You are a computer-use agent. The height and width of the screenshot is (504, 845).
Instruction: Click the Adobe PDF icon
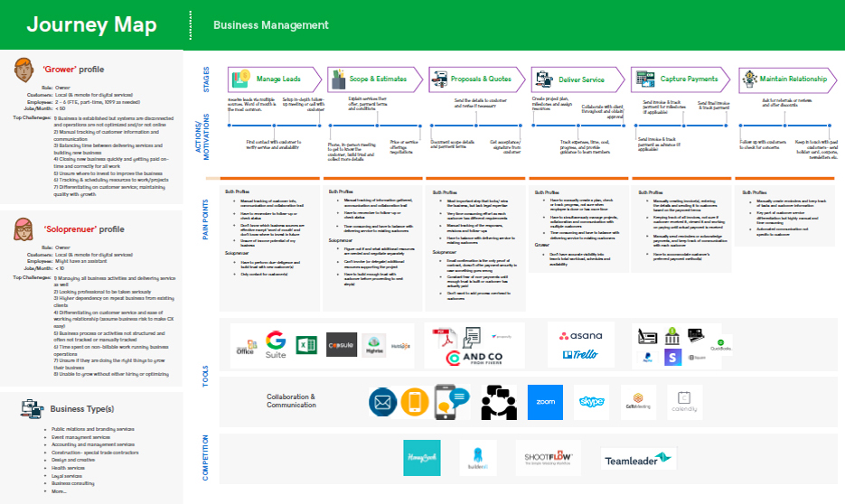pos(444,338)
